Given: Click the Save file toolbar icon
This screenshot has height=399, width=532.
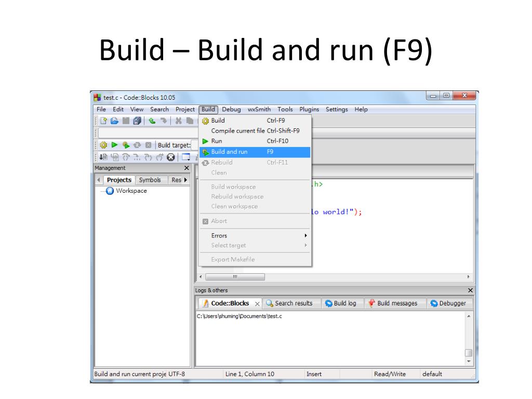Looking at the screenshot, I should coord(126,121).
